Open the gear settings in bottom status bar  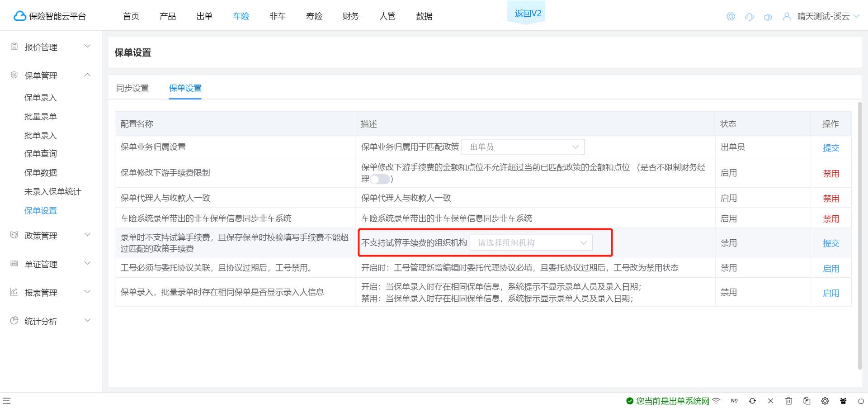pos(825,401)
